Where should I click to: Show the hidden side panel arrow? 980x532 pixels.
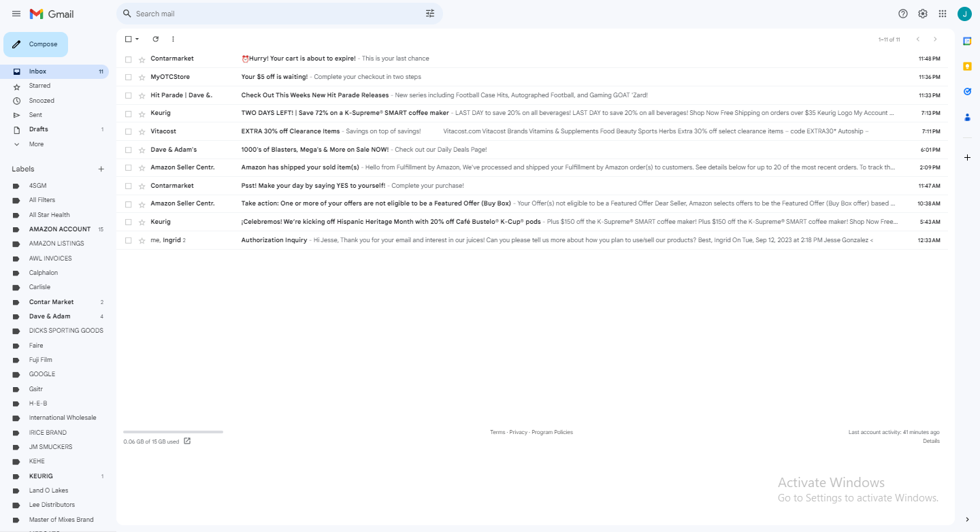967,520
